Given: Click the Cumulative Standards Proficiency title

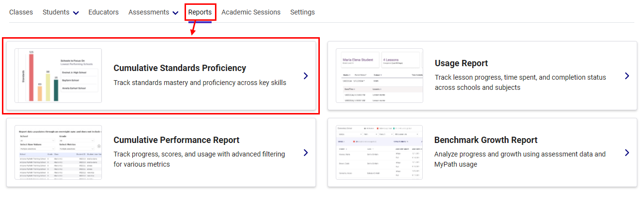Looking at the screenshot, I should click(x=180, y=68).
